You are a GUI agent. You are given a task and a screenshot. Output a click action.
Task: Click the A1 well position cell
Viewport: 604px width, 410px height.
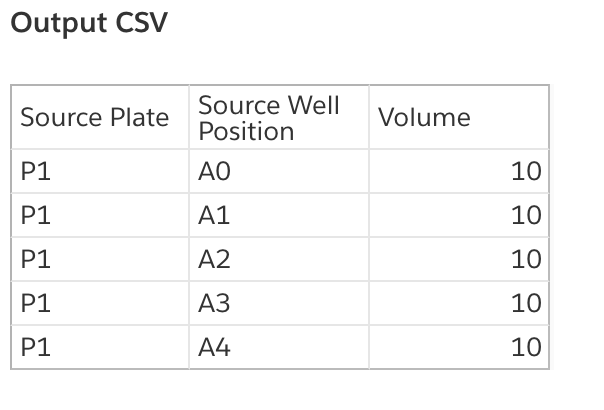279,215
